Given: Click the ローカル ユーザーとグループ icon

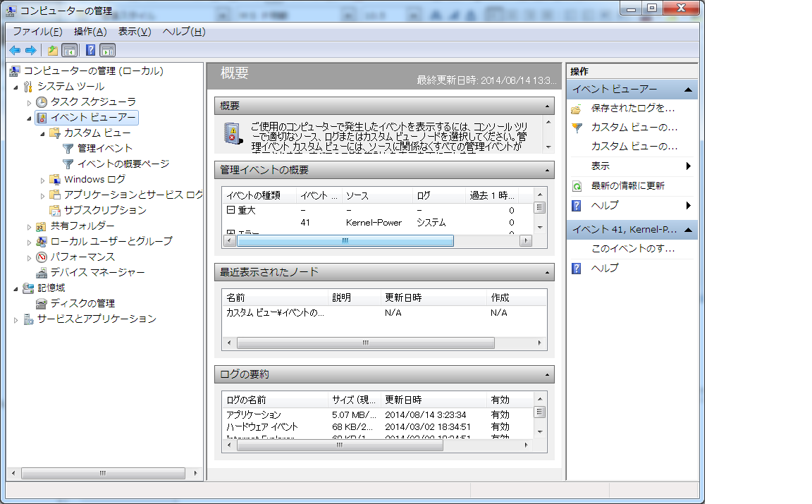Looking at the screenshot, I should coord(42,241).
